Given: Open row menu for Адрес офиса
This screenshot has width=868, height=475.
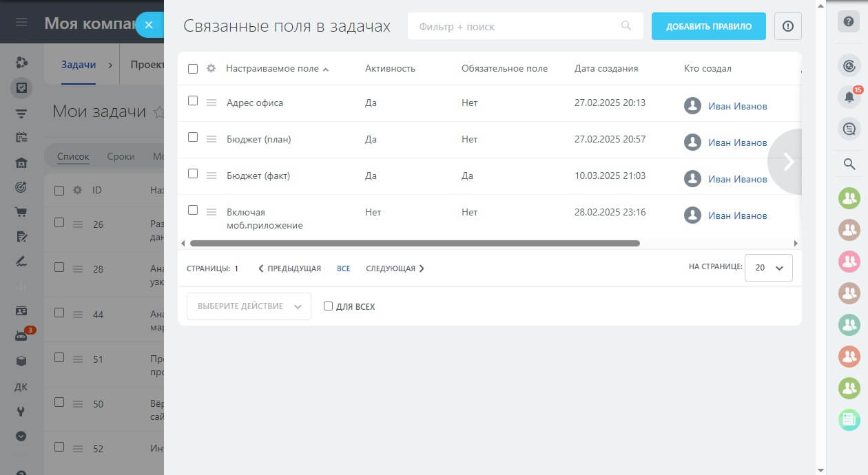Looking at the screenshot, I should [x=211, y=103].
